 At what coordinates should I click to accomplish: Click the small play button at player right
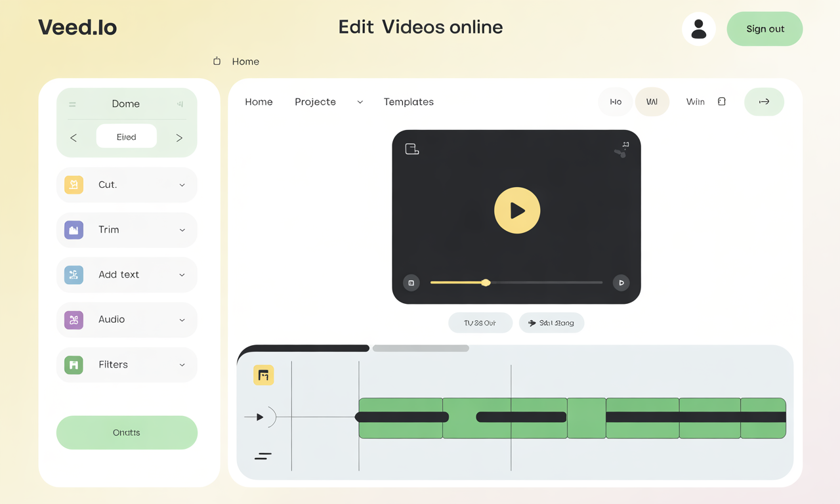621,283
